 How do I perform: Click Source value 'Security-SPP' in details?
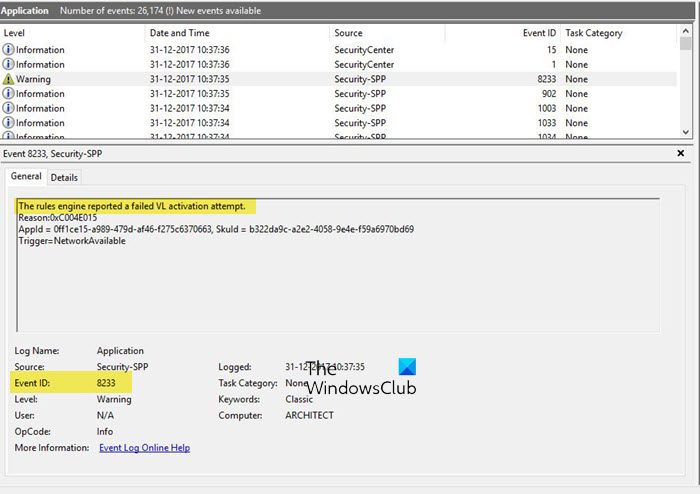122,367
